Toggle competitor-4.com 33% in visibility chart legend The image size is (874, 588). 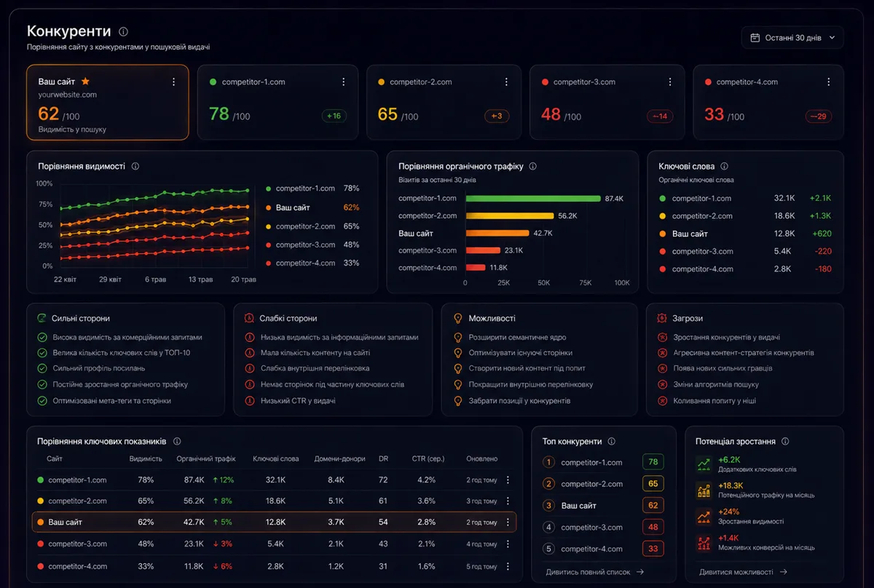[x=313, y=263]
